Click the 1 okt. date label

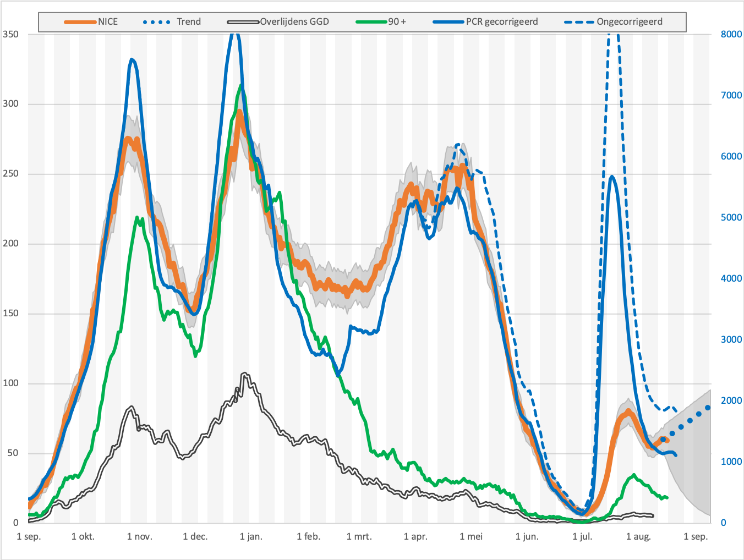tap(83, 537)
